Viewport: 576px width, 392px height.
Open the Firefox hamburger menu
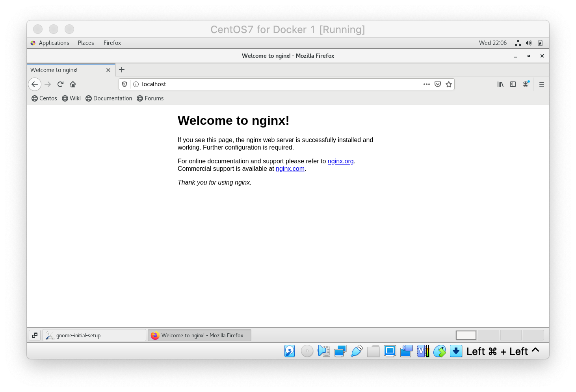pos(542,84)
